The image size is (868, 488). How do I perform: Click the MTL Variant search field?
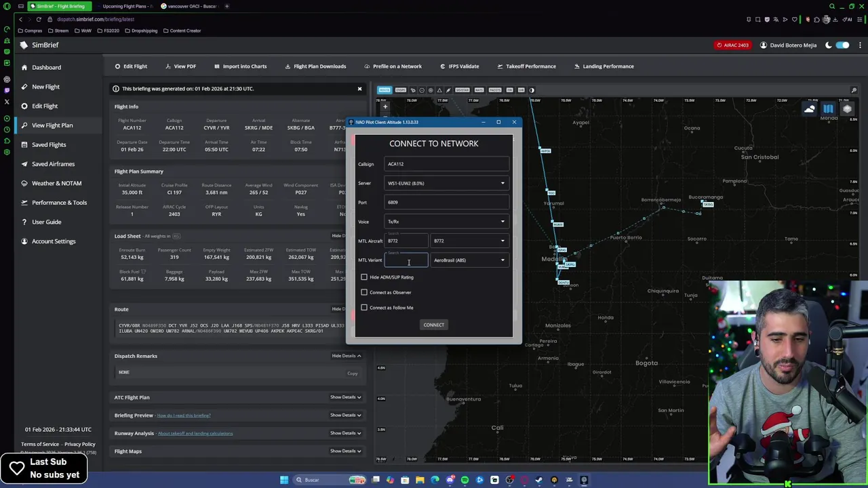click(406, 260)
